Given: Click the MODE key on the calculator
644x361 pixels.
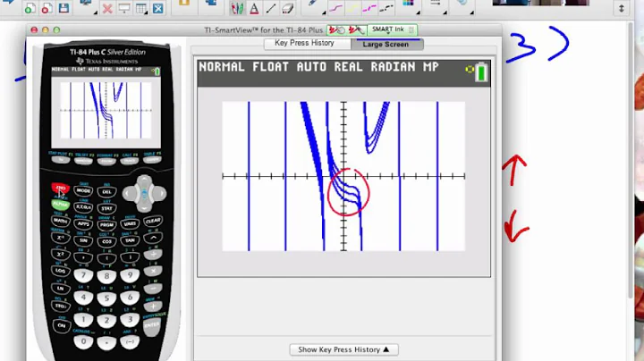Looking at the screenshot, I should (x=83, y=190).
